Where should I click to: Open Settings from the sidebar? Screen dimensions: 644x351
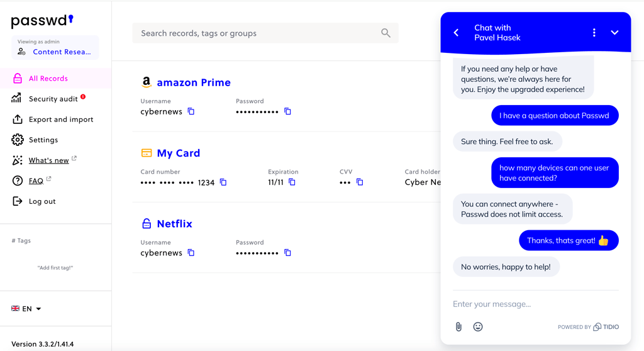tap(43, 140)
